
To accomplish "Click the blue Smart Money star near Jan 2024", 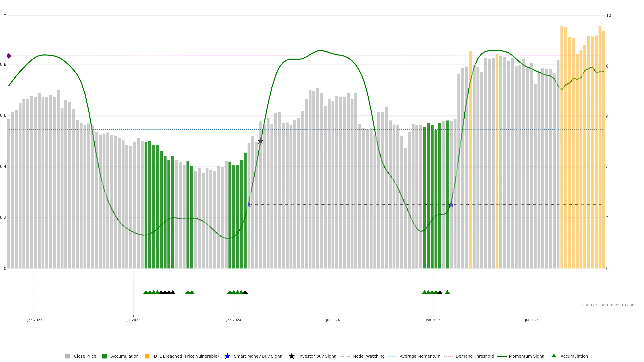I will pos(249,205).
